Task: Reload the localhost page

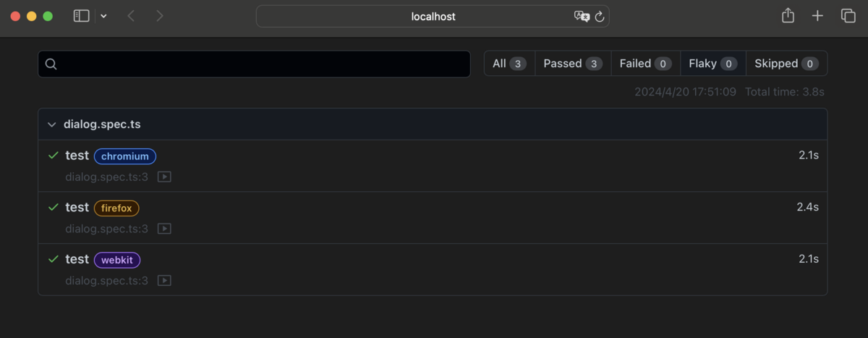Action: click(600, 17)
